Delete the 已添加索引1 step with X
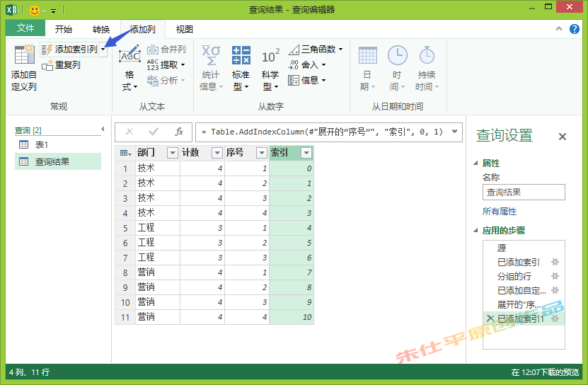This screenshot has width=588, height=385. (x=490, y=319)
